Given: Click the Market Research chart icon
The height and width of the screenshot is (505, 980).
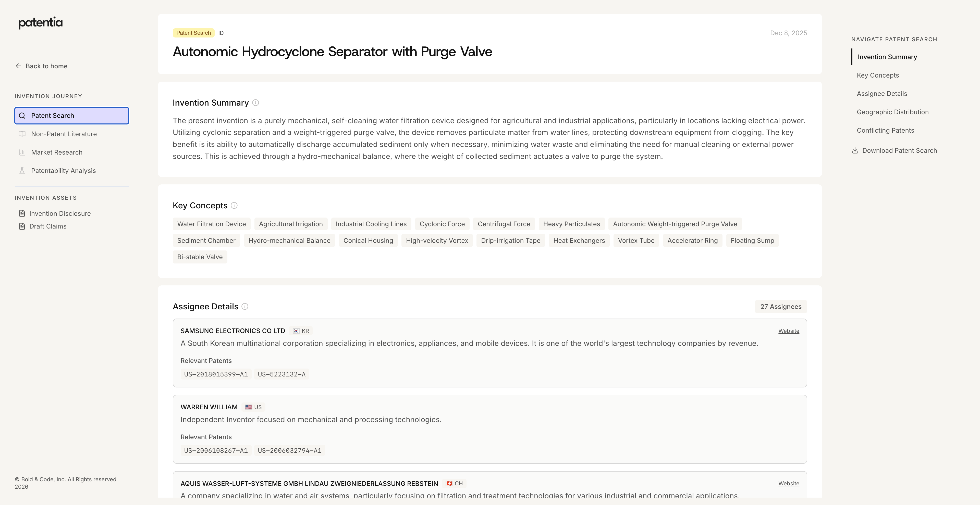Looking at the screenshot, I should click(22, 153).
